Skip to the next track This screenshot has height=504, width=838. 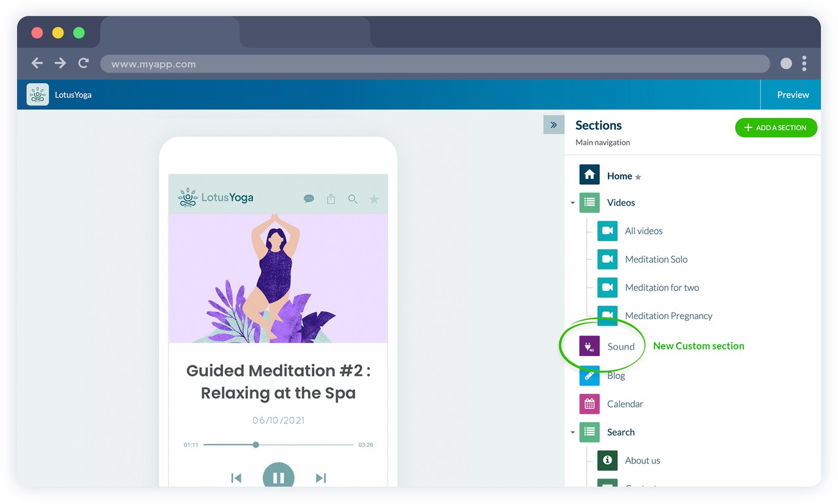click(321, 478)
